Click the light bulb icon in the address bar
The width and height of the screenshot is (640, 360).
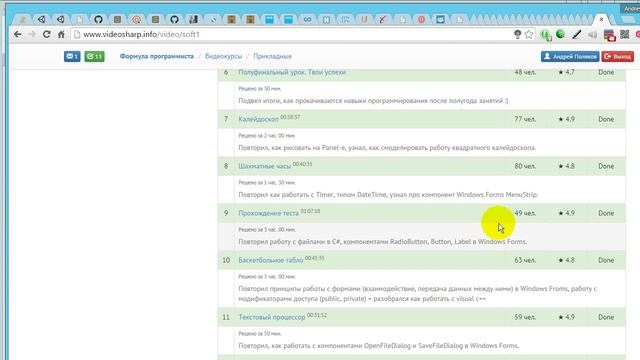coord(517,35)
